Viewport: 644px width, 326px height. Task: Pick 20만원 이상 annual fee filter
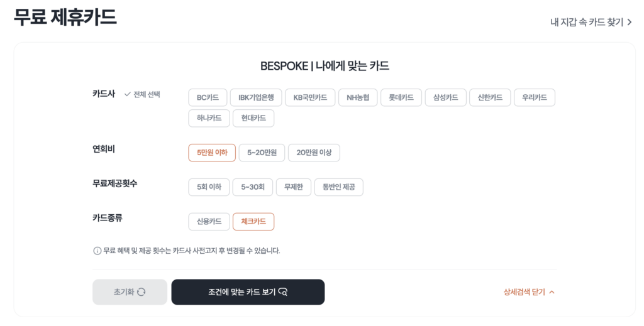[x=314, y=153]
